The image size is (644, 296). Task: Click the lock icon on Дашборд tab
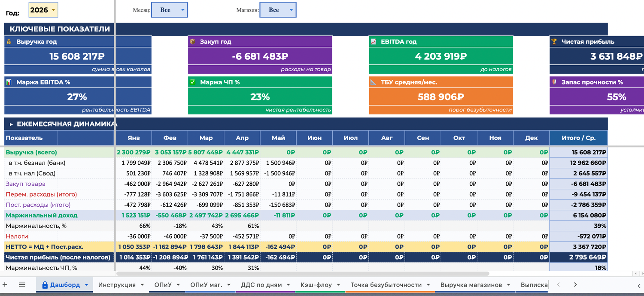45,284
